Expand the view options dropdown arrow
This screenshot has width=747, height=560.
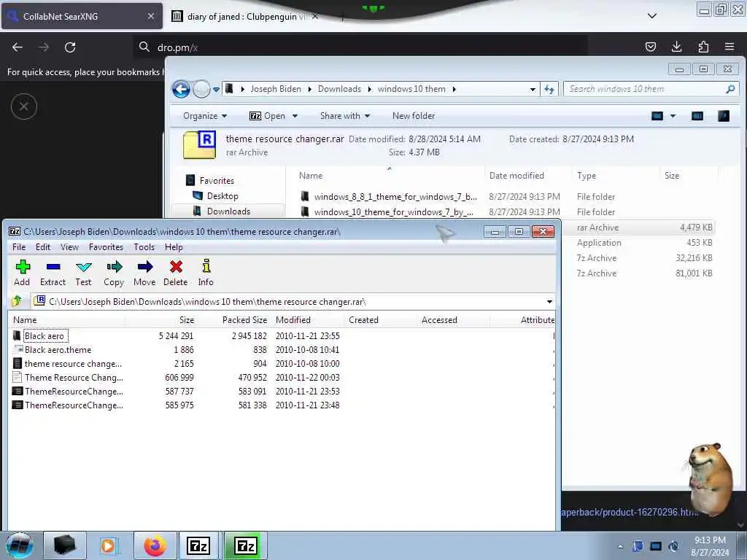[673, 116]
